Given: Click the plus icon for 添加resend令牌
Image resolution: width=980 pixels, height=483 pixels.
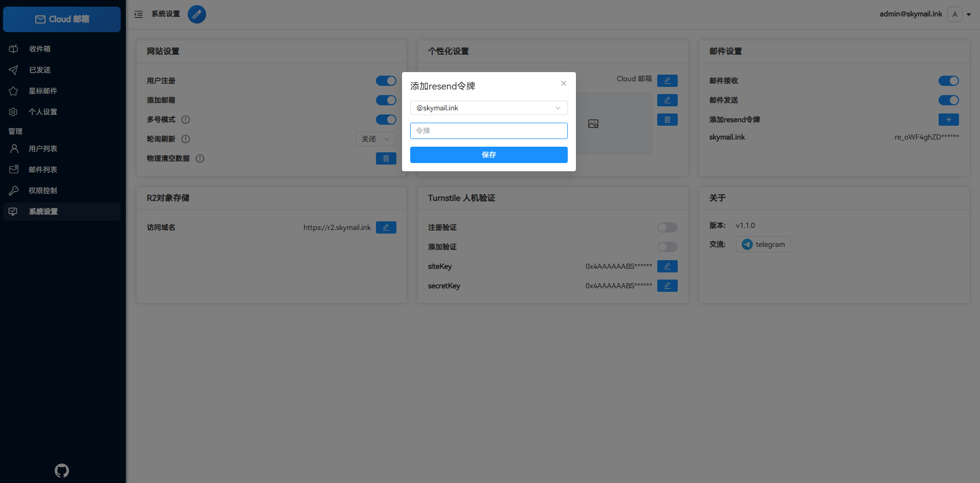Looking at the screenshot, I should 948,120.
